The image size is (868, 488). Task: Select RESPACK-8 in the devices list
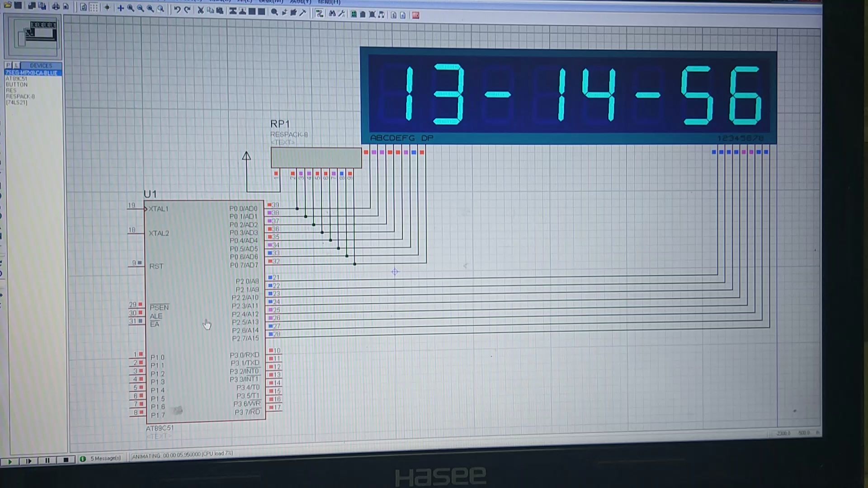pyautogui.click(x=20, y=96)
